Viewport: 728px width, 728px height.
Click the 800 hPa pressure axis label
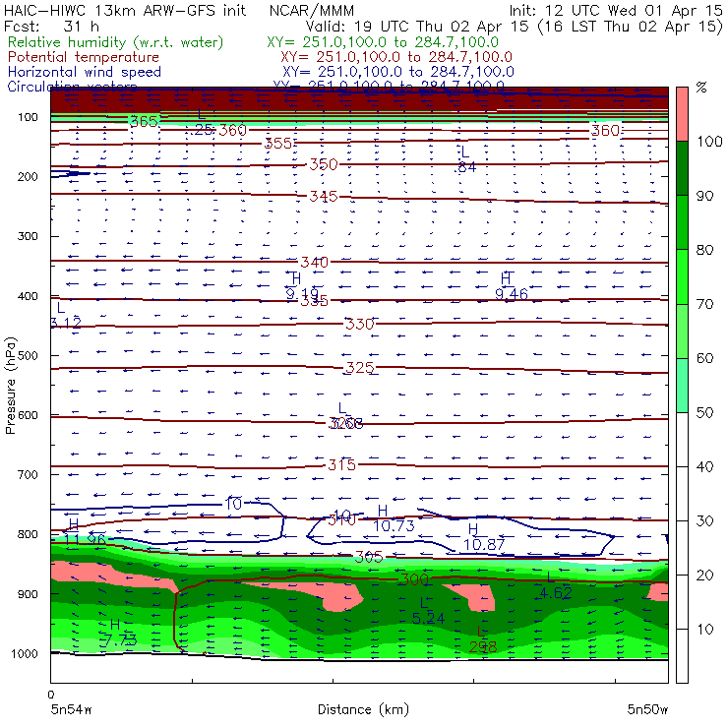tap(28, 534)
